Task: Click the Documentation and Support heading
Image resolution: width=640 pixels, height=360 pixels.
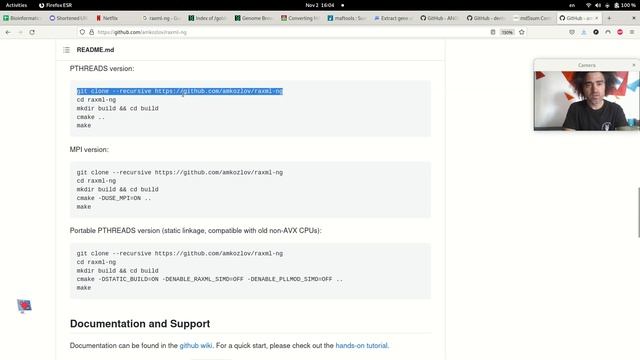Action: tap(140, 324)
